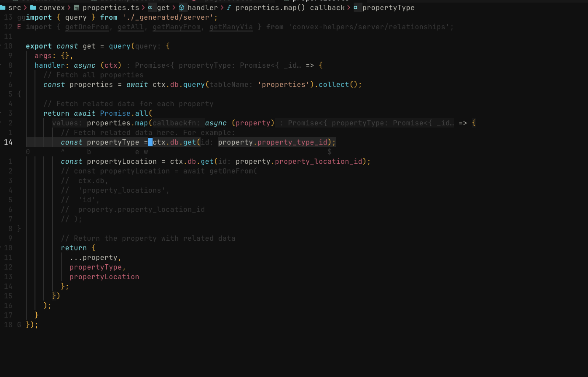Click '// Fetch related data here. For example:' comment
Viewport: 588px width, 377px height.
point(148,133)
